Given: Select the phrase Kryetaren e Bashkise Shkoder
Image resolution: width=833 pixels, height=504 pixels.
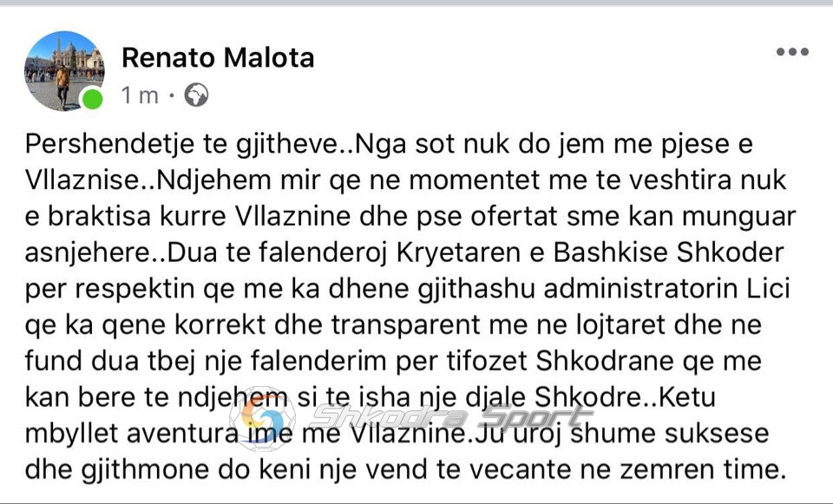Looking at the screenshot, I should click(x=590, y=252).
